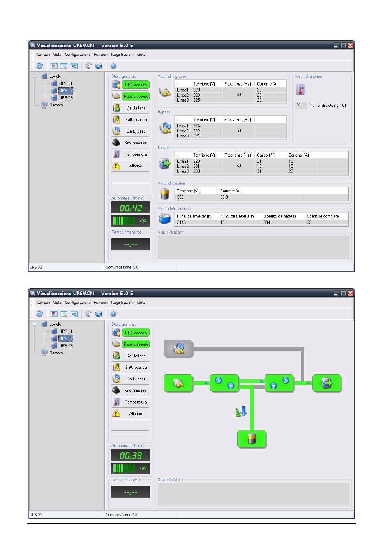Image resolution: width=392 pixels, height=555 pixels.
Task: Collapse the Locale tree node in top window
Action: tap(35, 76)
